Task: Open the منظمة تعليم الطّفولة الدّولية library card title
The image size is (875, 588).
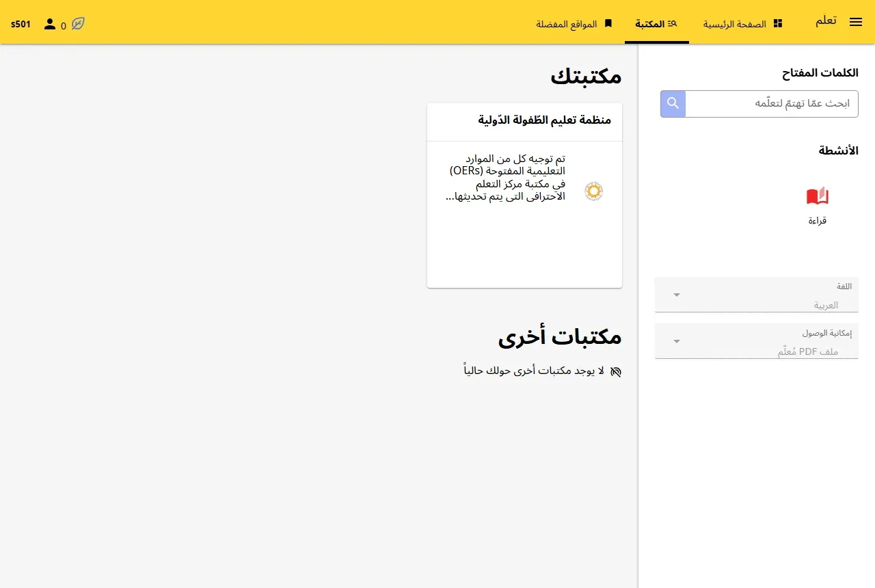Action: [545, 120]
